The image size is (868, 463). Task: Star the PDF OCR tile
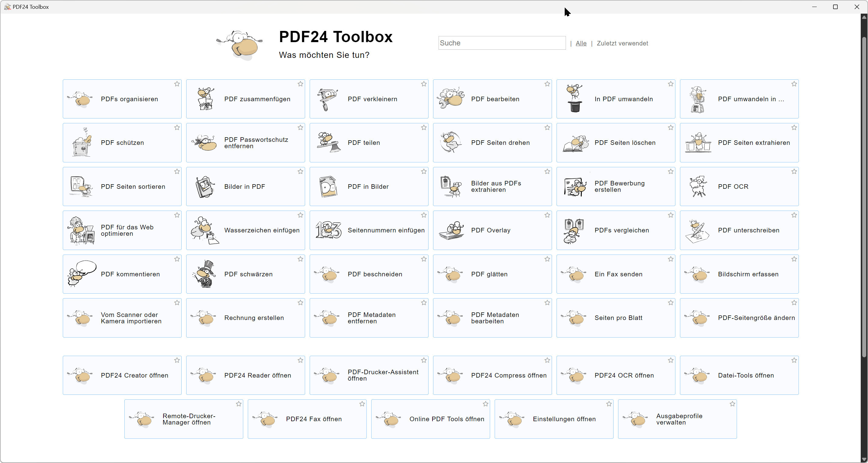click(x=794, y=172)
